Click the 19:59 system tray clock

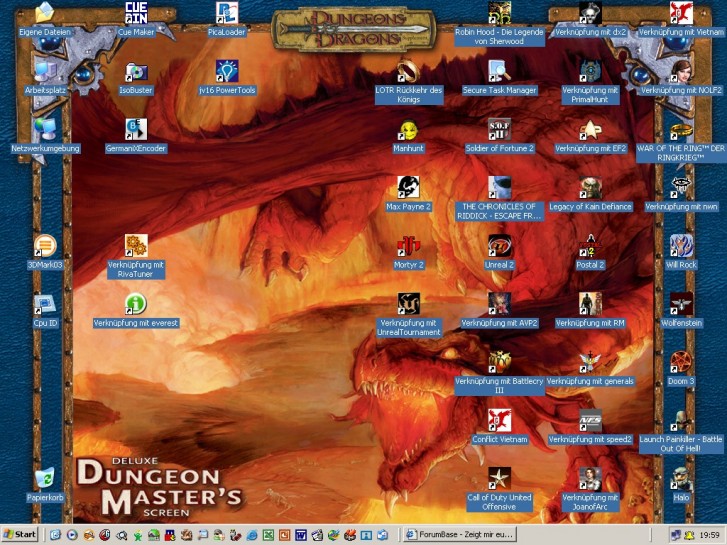coord(710,535)
